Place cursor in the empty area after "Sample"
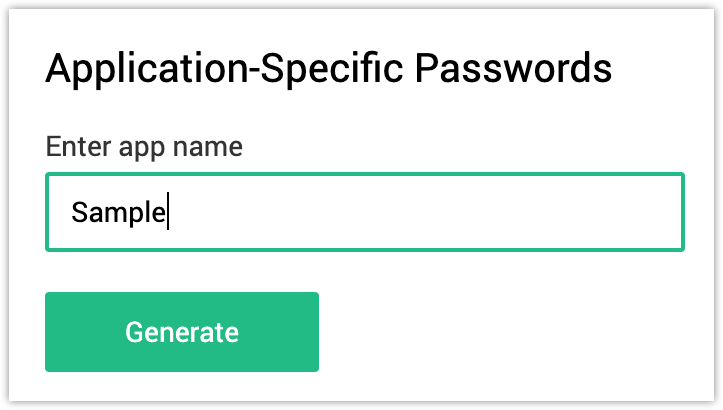723x410 pixels. tap(420, 212)
